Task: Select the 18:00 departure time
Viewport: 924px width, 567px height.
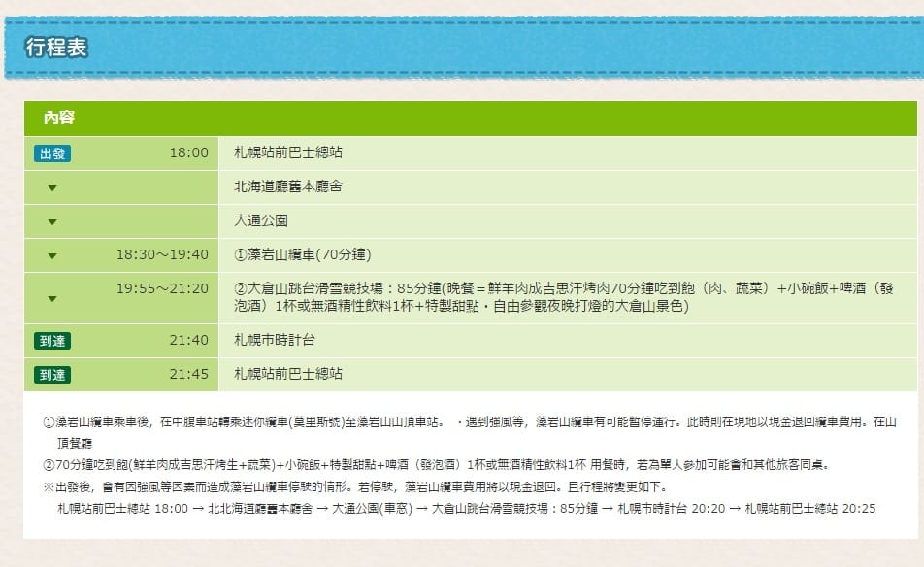Action: click(x=188, y=152)
